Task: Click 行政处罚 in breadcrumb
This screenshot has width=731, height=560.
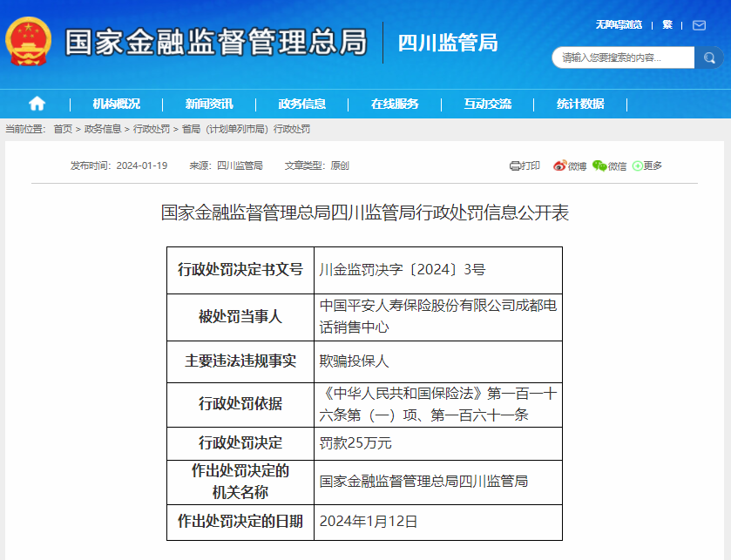Action: click(x=152, y=129)
